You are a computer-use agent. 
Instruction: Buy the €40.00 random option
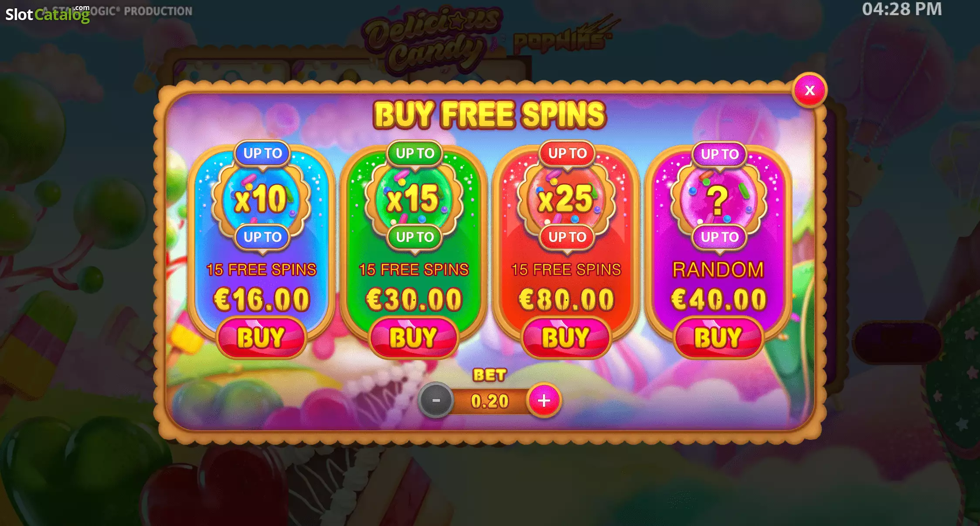[x=718, y=338]
